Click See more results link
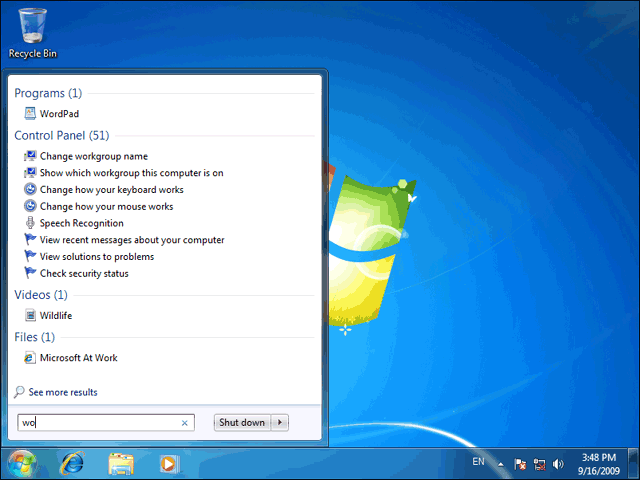 pos(63,392)
